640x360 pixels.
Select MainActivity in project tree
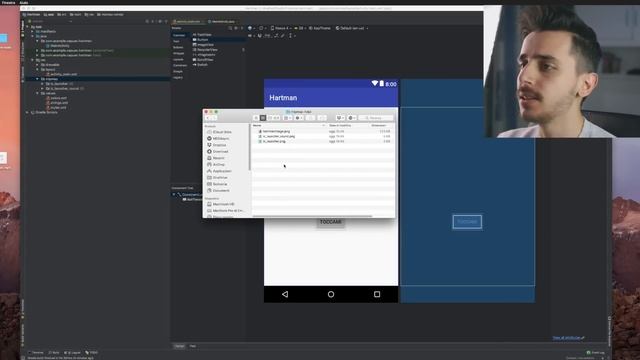[x=58, y=46]
